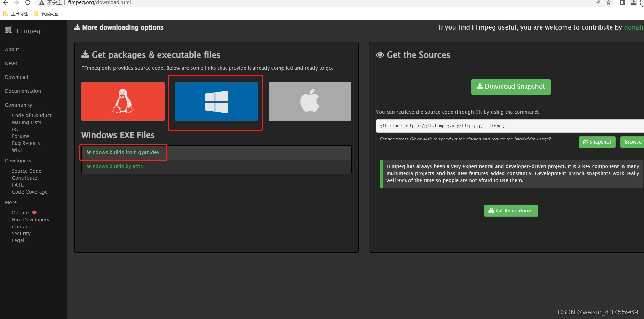Open the browser side panel icon
The width and height of the screenshot is (644, 319).
pos(622,2)
